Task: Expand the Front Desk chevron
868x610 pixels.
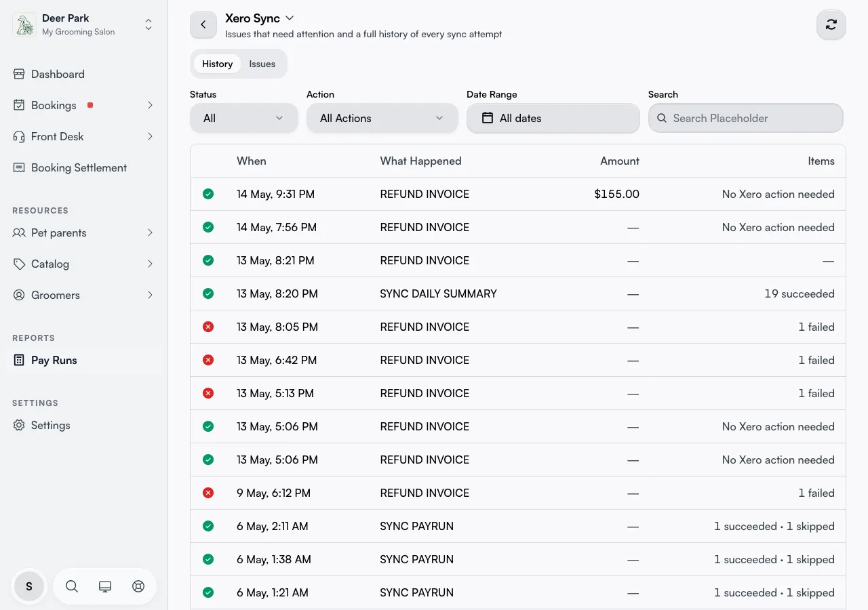Action: click(150, 136)
